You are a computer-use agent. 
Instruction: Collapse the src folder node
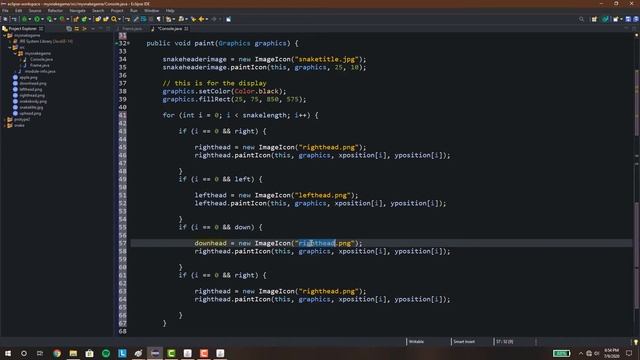click(10, 47)
